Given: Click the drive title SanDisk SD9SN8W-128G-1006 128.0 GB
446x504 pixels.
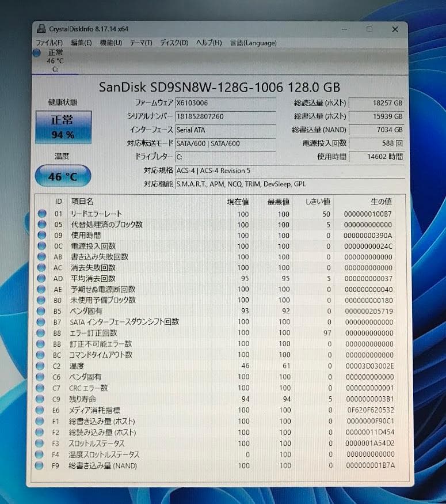Looking at the screenshot, I should pos(219,87).
